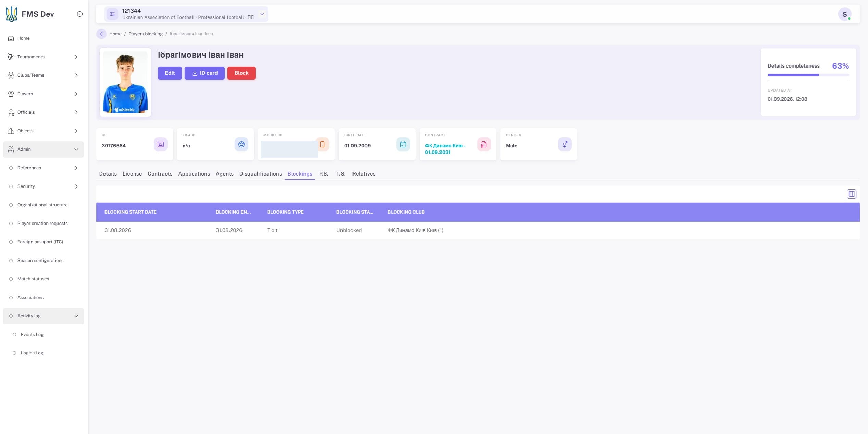This screenshot has width=868, height=434.
Task: Click the Edit button
Action: pos(170,73)
